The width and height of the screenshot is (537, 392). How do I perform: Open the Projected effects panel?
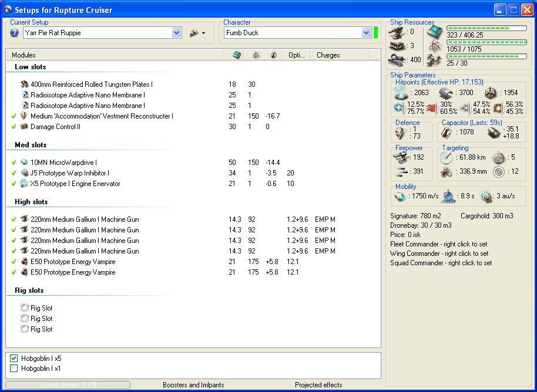click(318, 385)
